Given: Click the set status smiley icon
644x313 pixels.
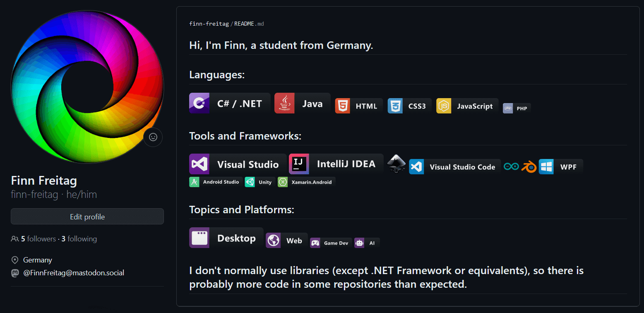Looking at the screenshot, I should 153,137.
